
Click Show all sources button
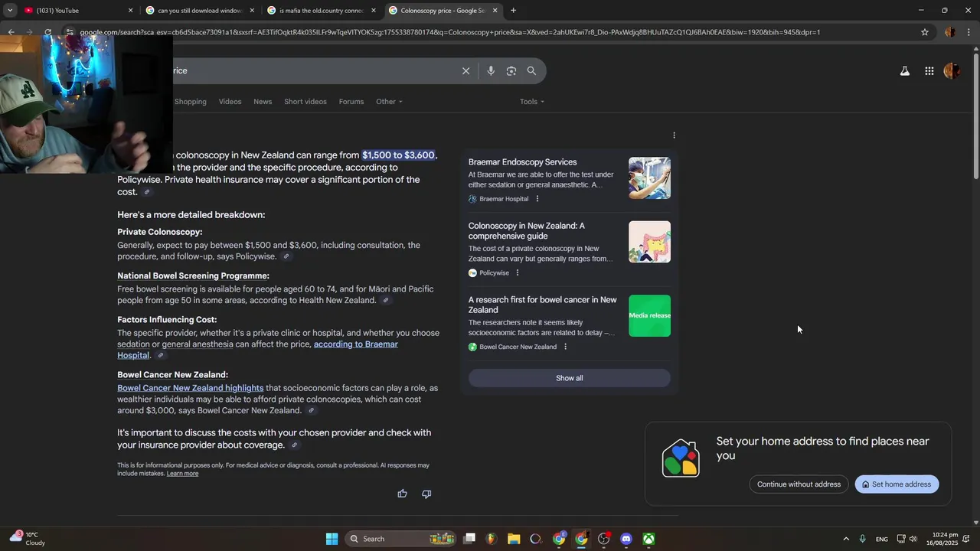(x=570, y=378)
